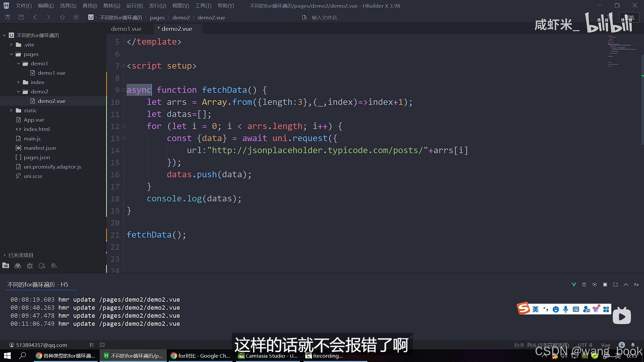Click the run toolbar icon
Viewport: 644px width, 362px height.
[76, 17]
